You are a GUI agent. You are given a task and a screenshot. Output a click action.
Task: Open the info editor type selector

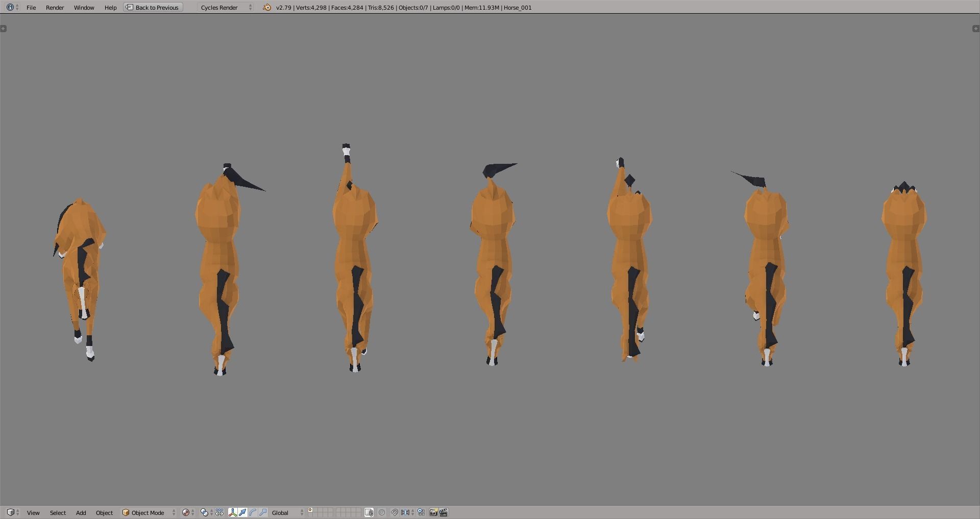[x=12, y=7]
